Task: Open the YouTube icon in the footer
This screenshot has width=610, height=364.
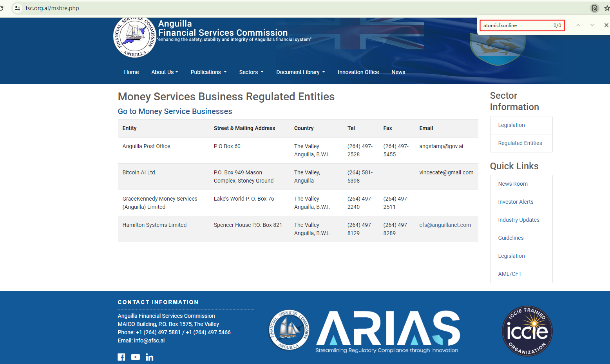Action: tap(136, 357)
